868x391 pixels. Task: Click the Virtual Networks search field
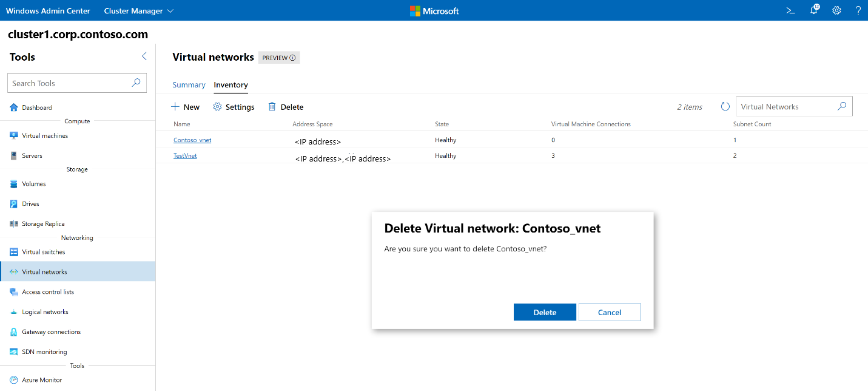[x=786, y=106]
